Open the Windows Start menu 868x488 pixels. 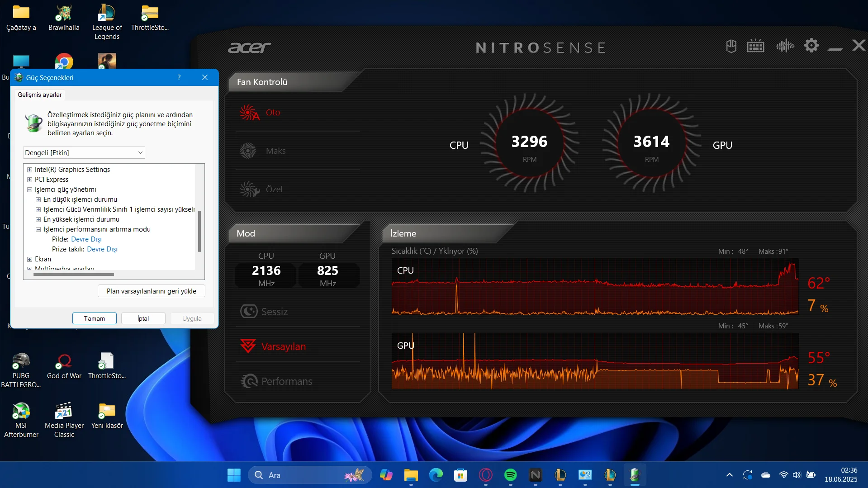point(234,475)
